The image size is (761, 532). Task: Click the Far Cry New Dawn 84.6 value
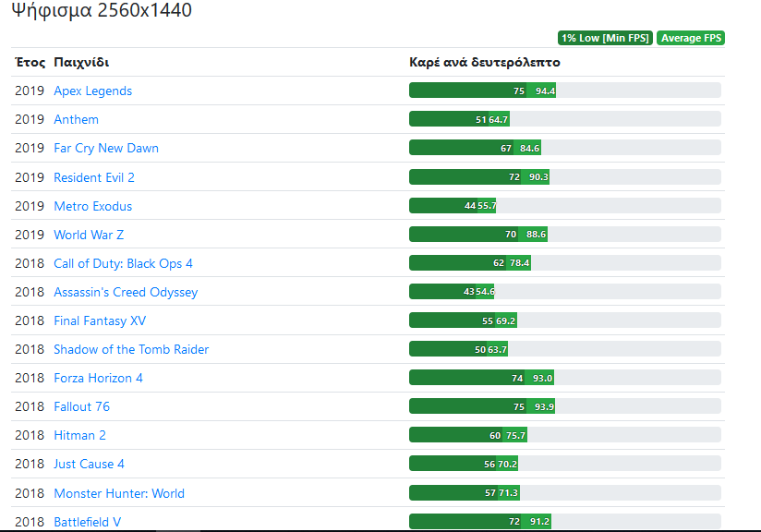point(529,148)
